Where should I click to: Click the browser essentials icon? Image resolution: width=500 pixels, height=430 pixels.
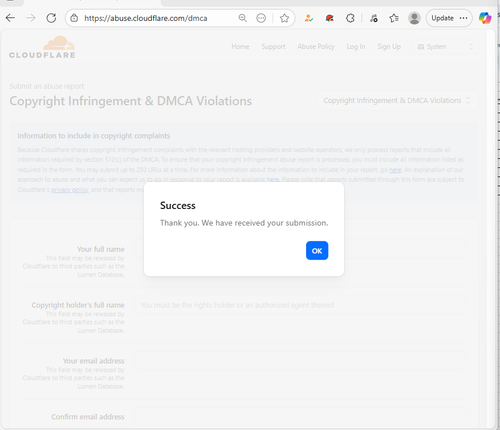(x=374, y=18)
